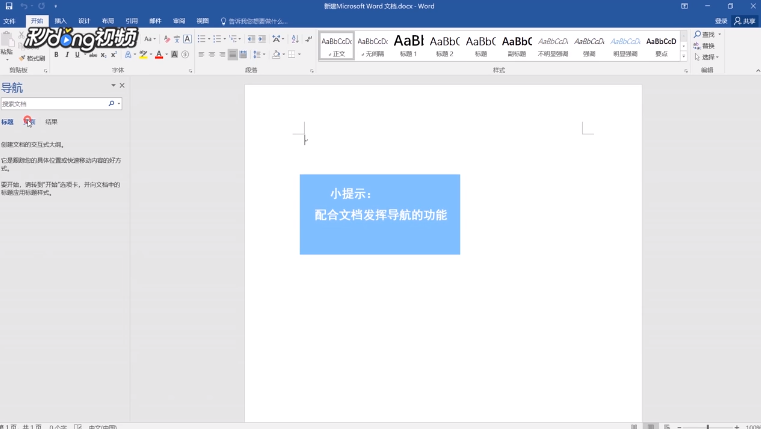Select the 标题 2 Heading style
Image resolution: width=761 pixels, height=429 pixels.
coord(444,46)
